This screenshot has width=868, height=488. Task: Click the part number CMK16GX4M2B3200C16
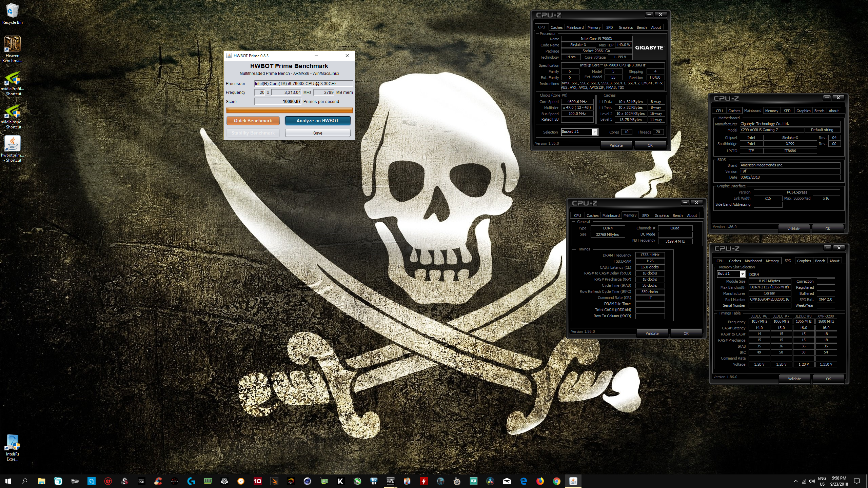[769, 299]
